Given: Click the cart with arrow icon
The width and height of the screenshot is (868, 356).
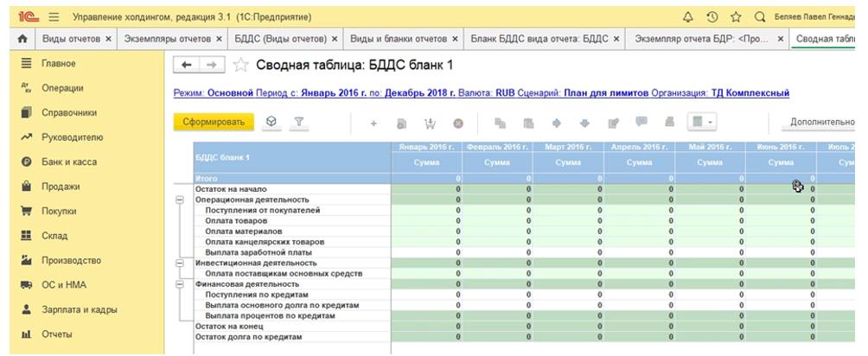Looking at the screenshot, I should click(x=430, y=124).
